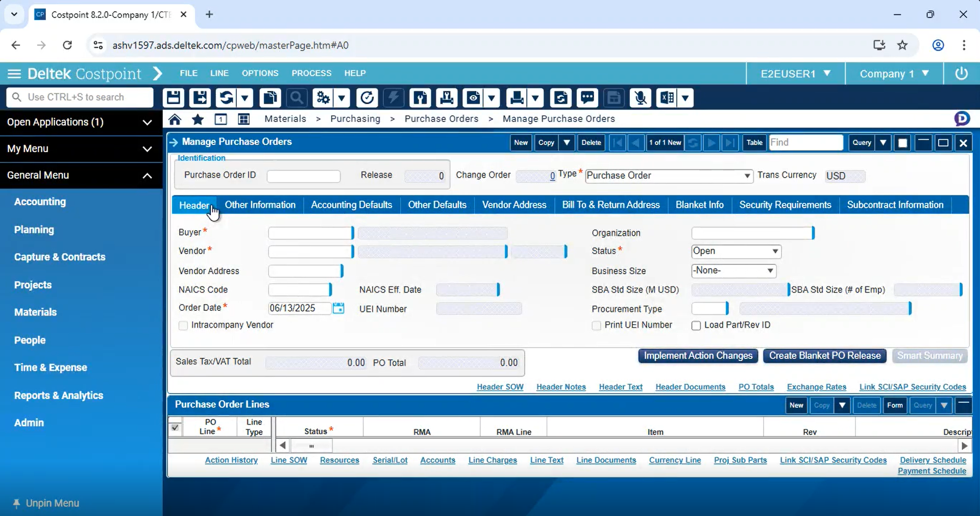Screen dimensions: 980x516
Task: Click the Buyer input field
Action: [x=311, y=233]
